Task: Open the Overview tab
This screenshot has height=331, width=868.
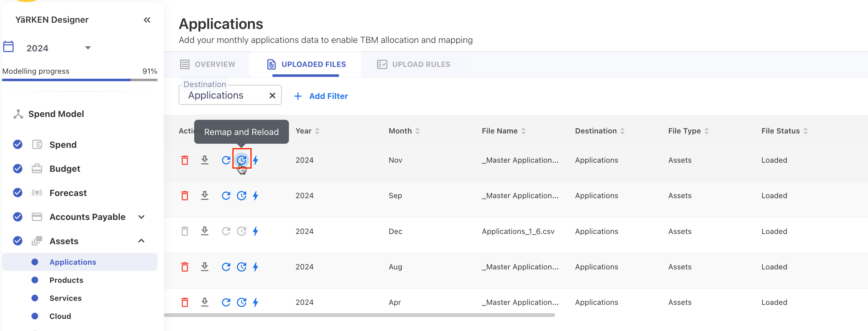Action: (214, 64)
